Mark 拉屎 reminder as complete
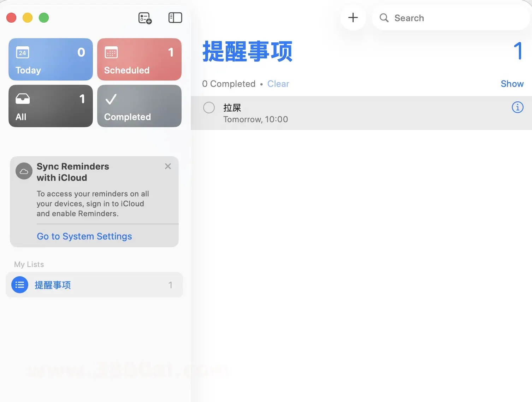 point(209,108)
